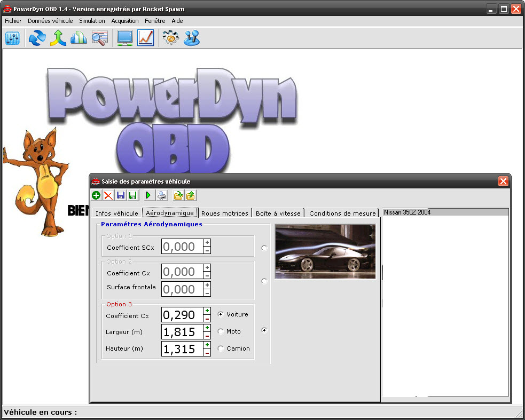Click the blue circular arrows toolbar icon
525x420 pixels.
[37, 38]
